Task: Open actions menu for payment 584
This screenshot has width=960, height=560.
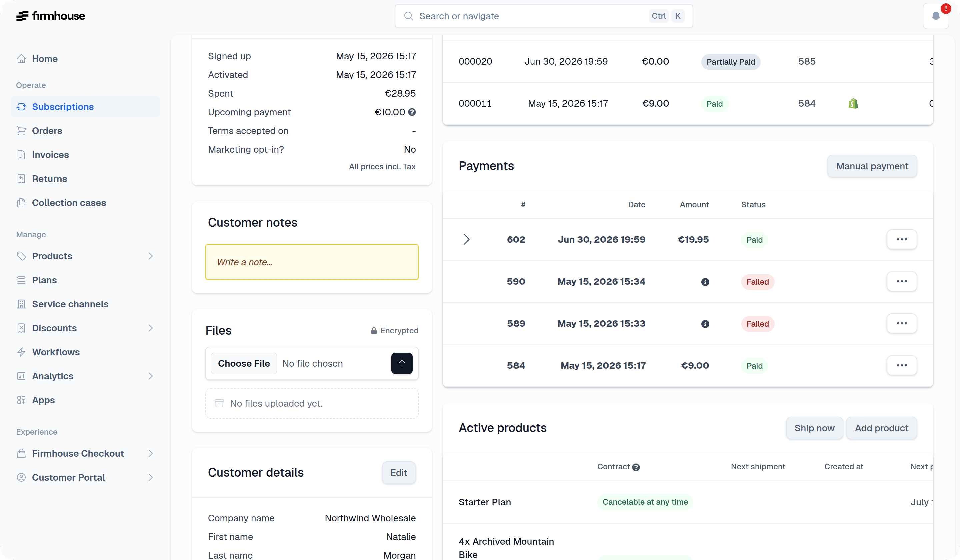Action: pyautogui.click(x=902, y=365)
